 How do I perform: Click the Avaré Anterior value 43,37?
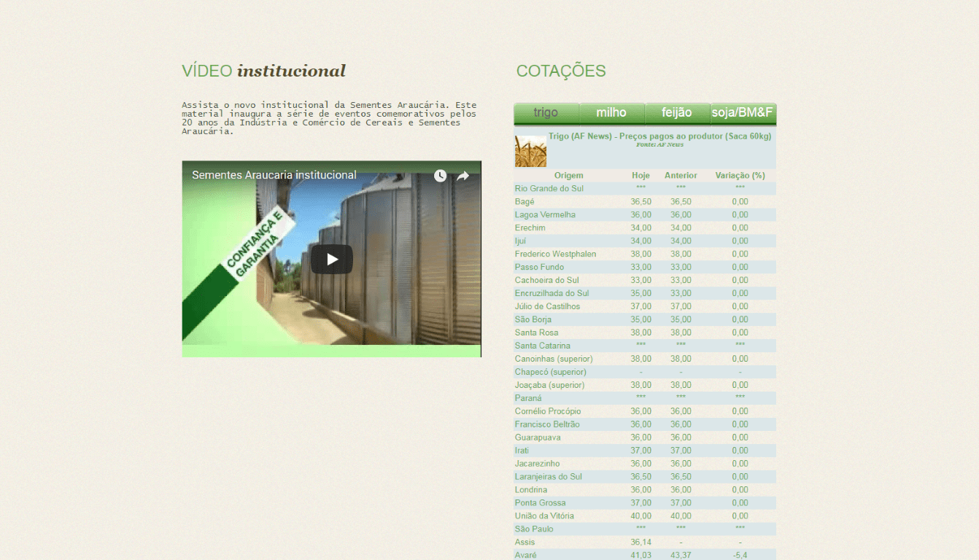(x=681, y=556)
